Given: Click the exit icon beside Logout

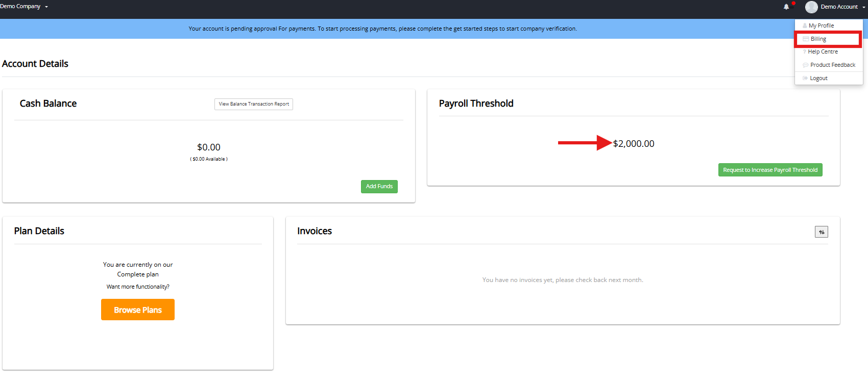Looking at the screenshot, I should point(805,79).
